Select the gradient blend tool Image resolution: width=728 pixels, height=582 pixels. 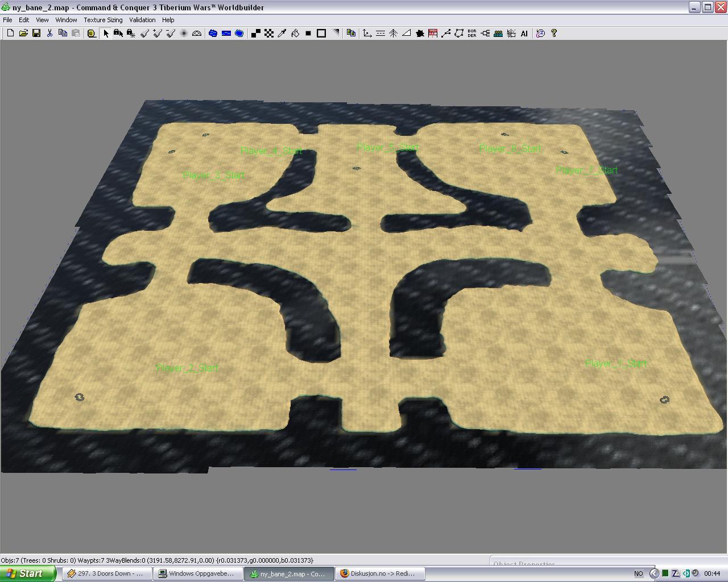click(x=336, y=34)
